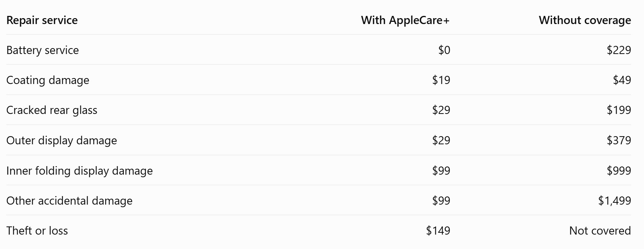Select Inner folding display damage label
This screenshot has width=644, height=249.
coord(79,171)
